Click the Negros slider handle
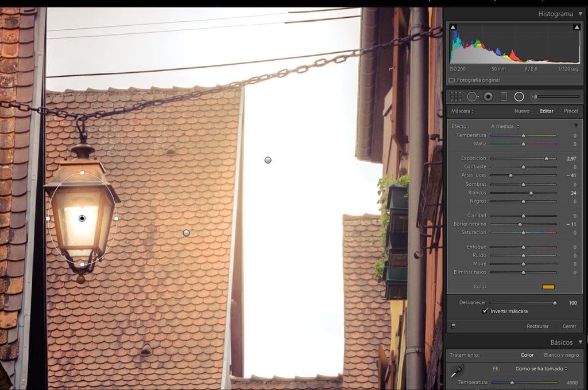The height and width of the screenshot is (390, 588). click(524, 201)
